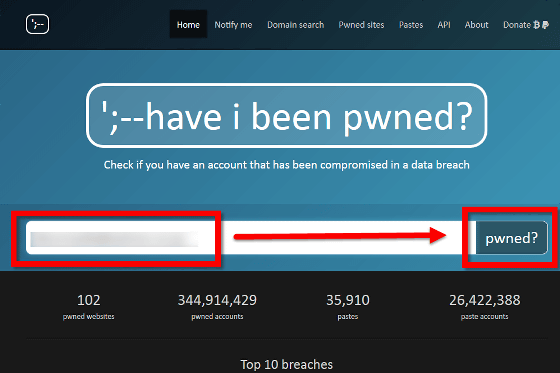Click the Bitcoin donate icon
This screenshot has width=560, height=373.
point(536,25)
